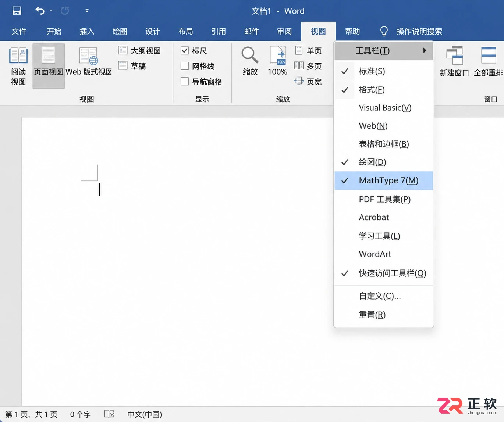Select 单页 zoom option

coord(308,50)
